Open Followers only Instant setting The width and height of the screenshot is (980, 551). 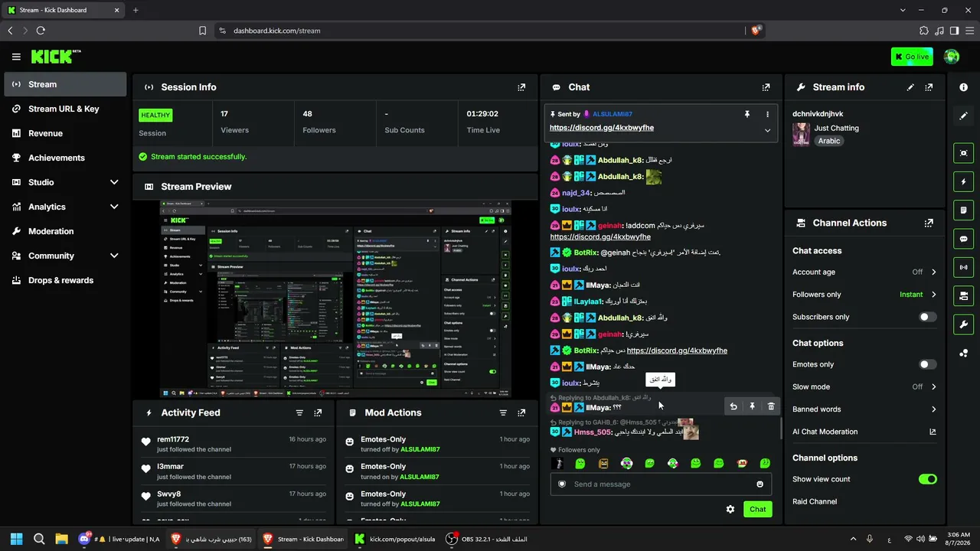(918, 295)
